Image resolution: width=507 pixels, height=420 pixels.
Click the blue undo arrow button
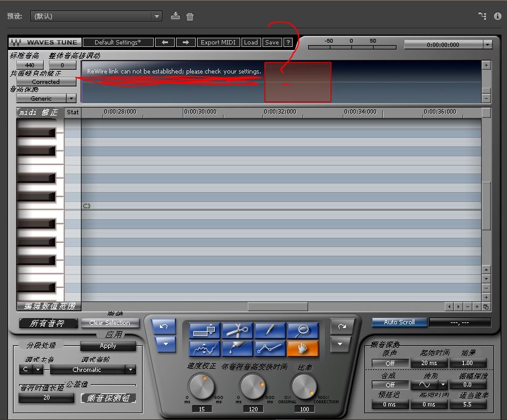(164, 326)
